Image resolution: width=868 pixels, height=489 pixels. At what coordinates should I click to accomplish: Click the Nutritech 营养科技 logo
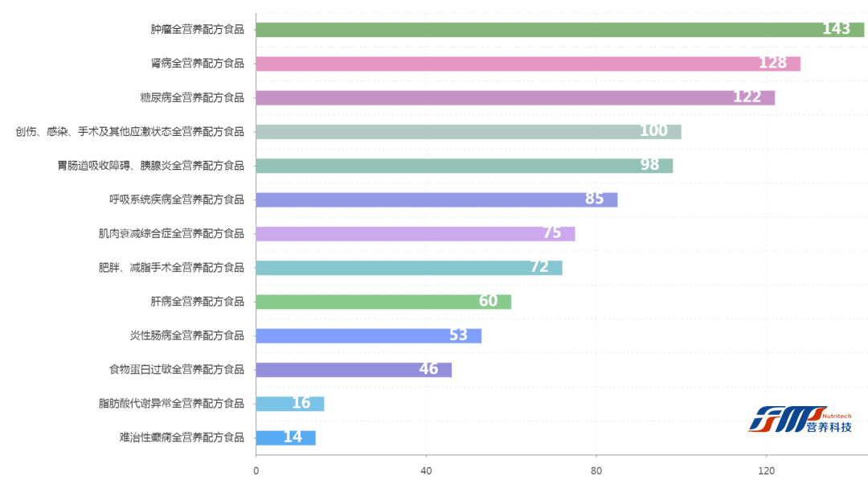tap(800, 418)
